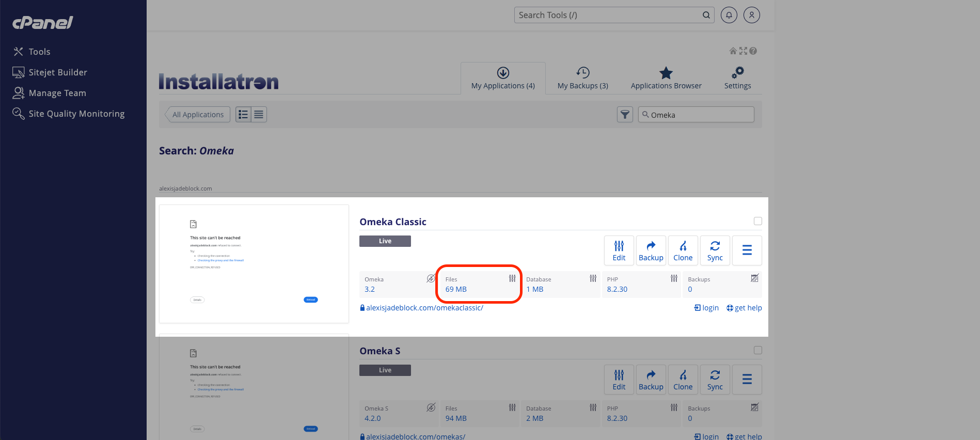Screen dimensions: 980x440
Task: Click the Installatron home icon
Action: point(733,51)
